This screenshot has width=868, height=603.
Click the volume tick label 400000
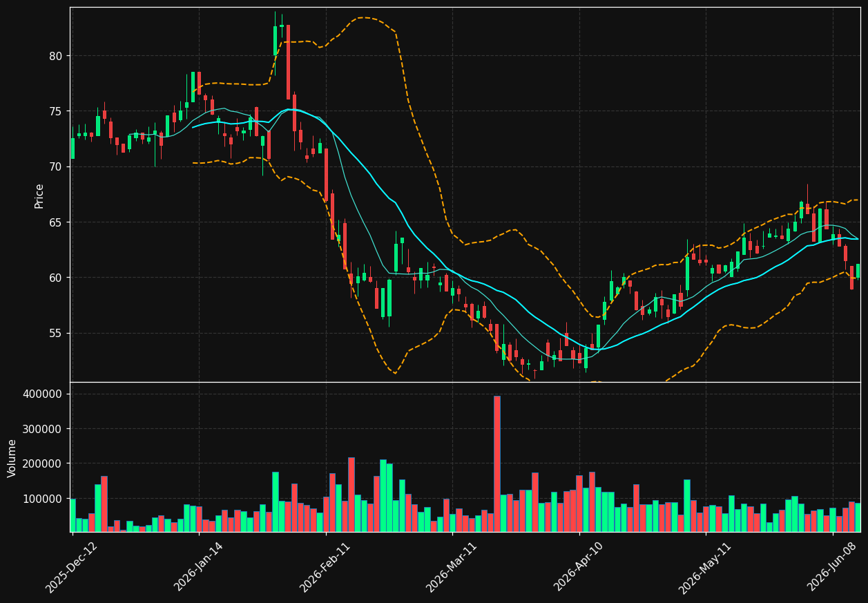click(43, 394)
